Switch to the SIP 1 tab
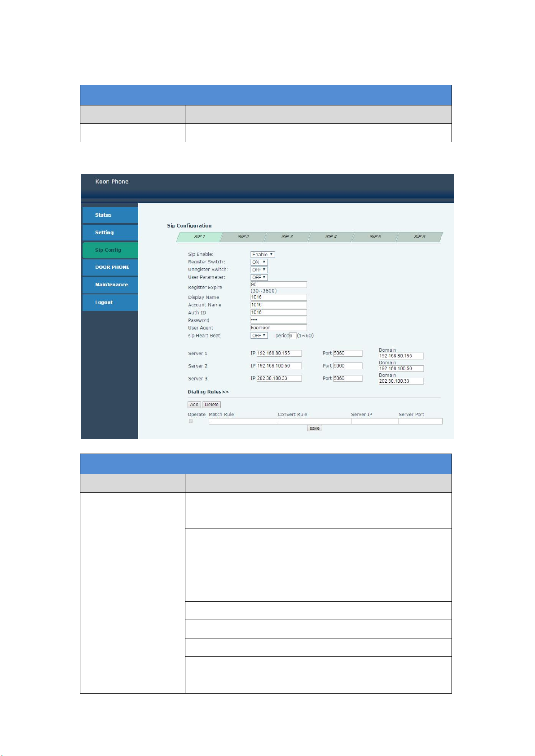Image resolution: width=535 pixels, height=756 pixels. pyautogui.click(x=199, y=237)
